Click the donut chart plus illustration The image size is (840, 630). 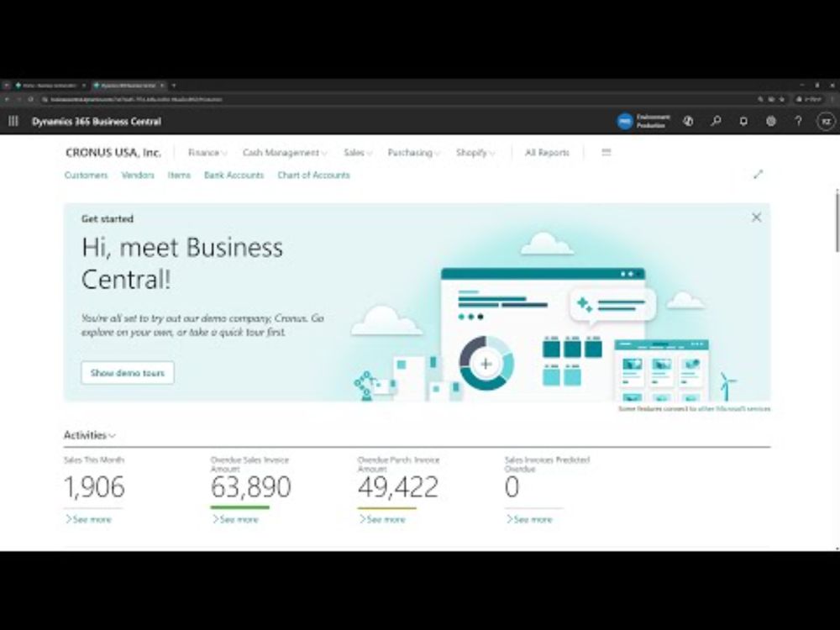[486, 364]
